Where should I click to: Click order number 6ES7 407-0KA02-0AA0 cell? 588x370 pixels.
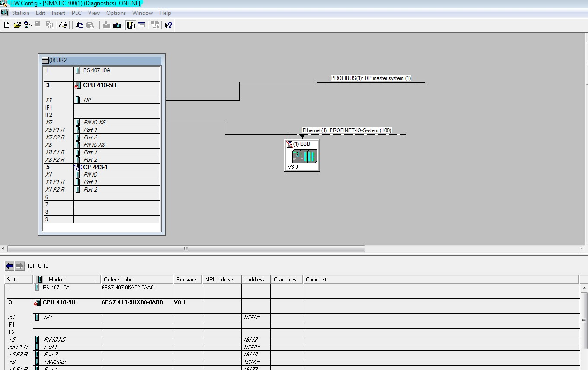click(x=137, y=291)
